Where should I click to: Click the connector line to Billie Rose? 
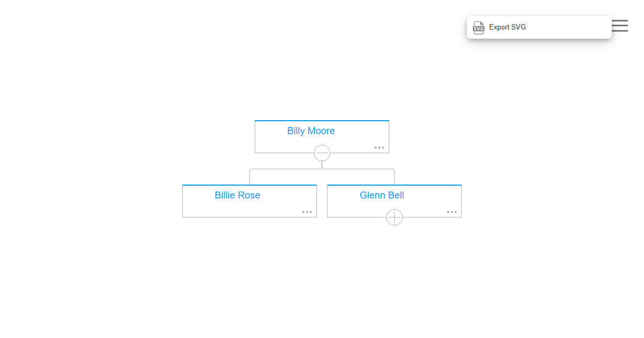point(279,169)
